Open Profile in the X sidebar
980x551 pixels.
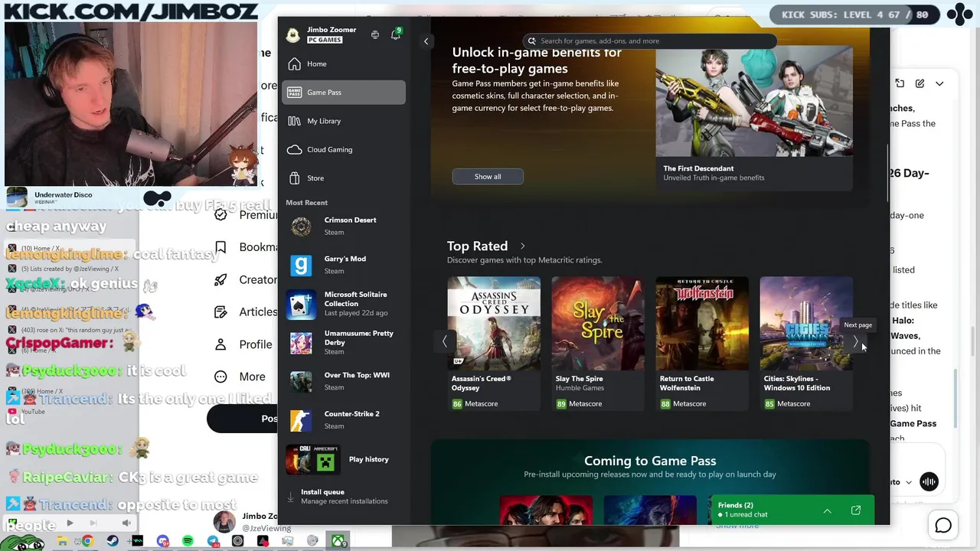point(245,344)
